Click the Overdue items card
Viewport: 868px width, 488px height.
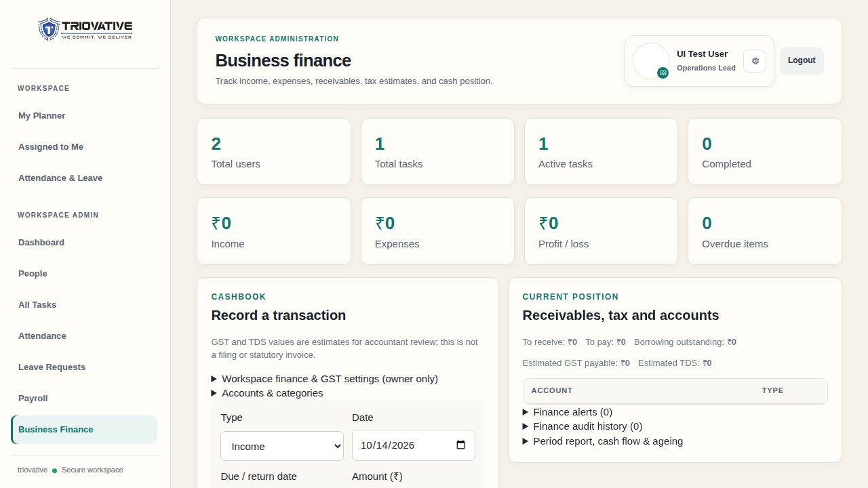pos(765,231)
